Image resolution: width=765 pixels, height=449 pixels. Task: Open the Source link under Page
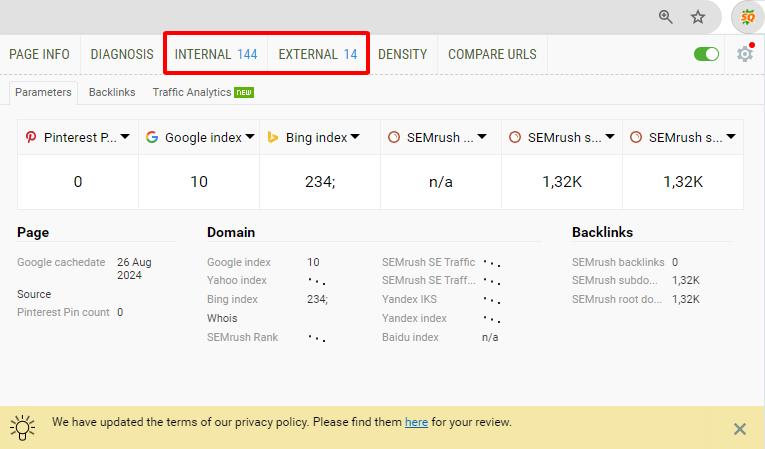(x=34, y=294)
